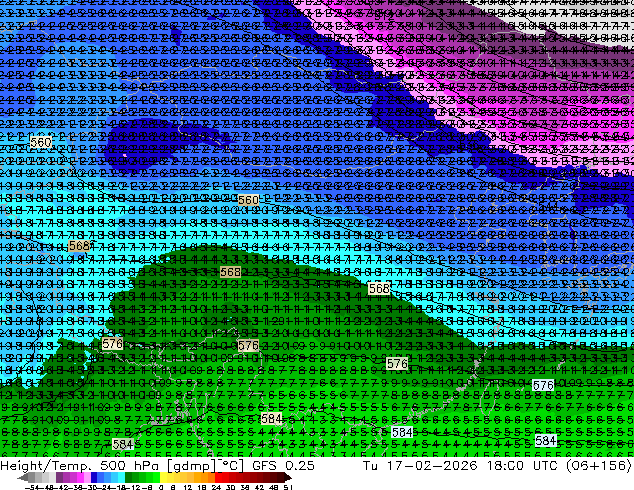Click the 568 contour label inside the dark green area
Viewport: 634px width, 490px height.
coord(230,272)
